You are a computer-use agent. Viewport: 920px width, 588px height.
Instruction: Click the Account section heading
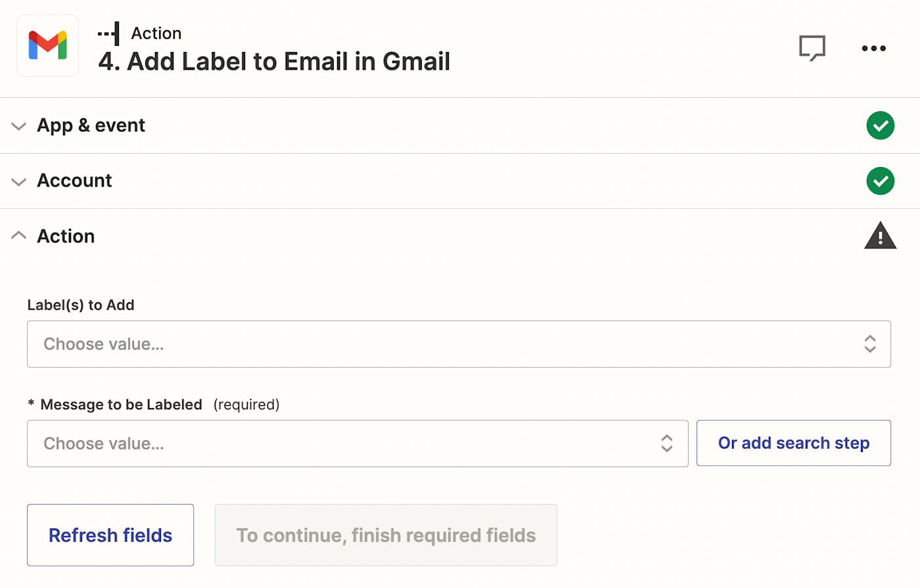[x=74, y=181]
